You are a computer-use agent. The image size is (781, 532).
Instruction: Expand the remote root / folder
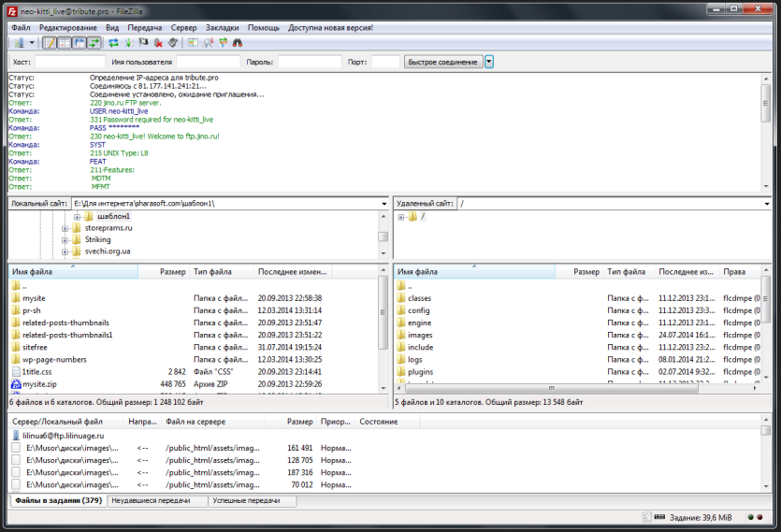401,217
